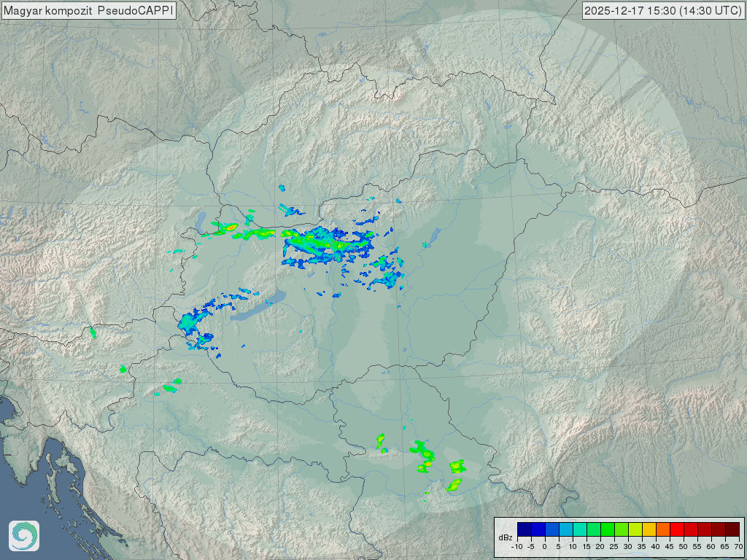Click the "dBz" unit label in legend
This screenshot has width=747, height=560.
click(x=505, y=537)
